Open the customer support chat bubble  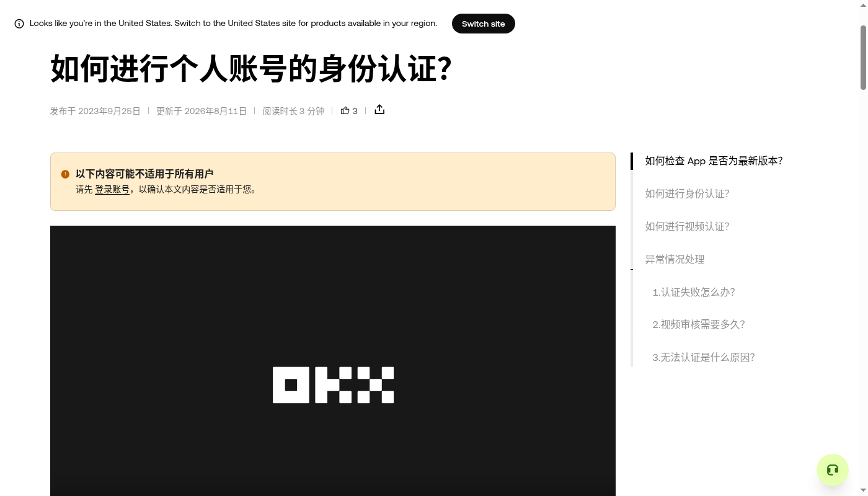coord(833,470)
